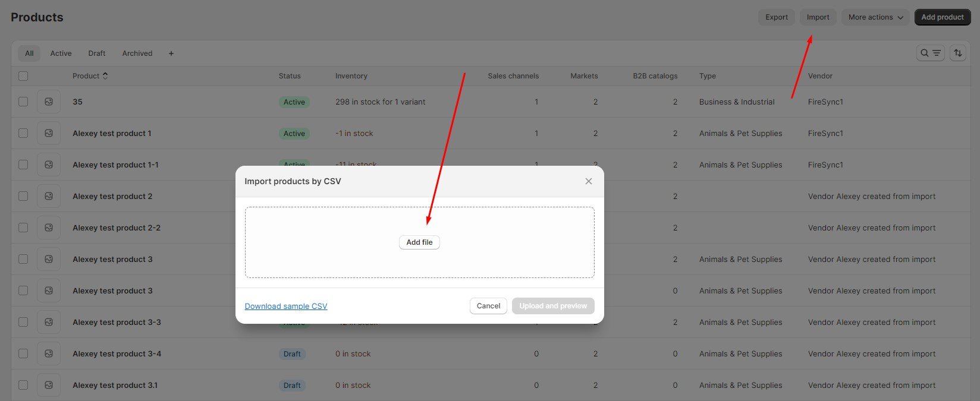Click the Export button
Image resolution: width=980 pixels, height=401 pixels.
(777, 17)
